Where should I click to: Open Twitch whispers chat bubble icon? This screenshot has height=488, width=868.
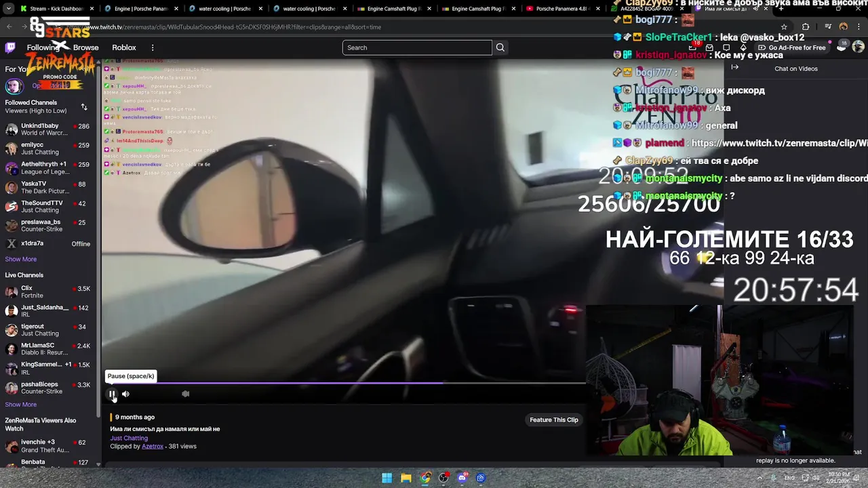[x=726, y=47]
